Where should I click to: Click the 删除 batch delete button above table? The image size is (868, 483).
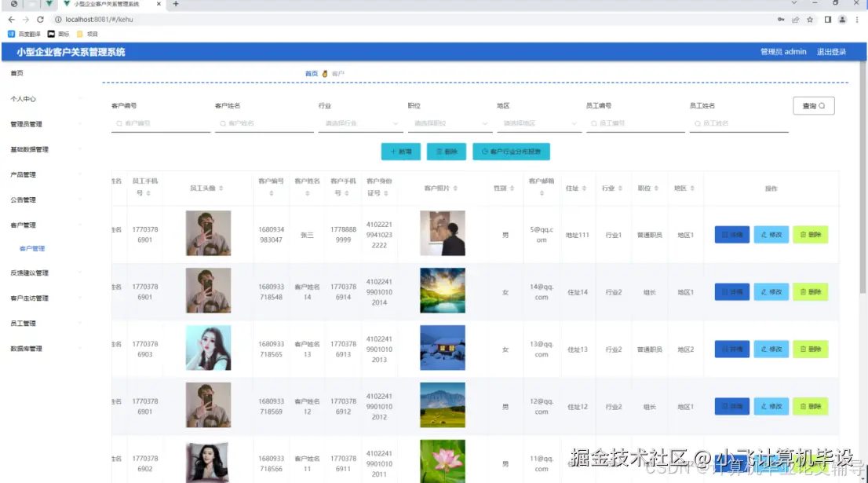[x=447, y=152]
